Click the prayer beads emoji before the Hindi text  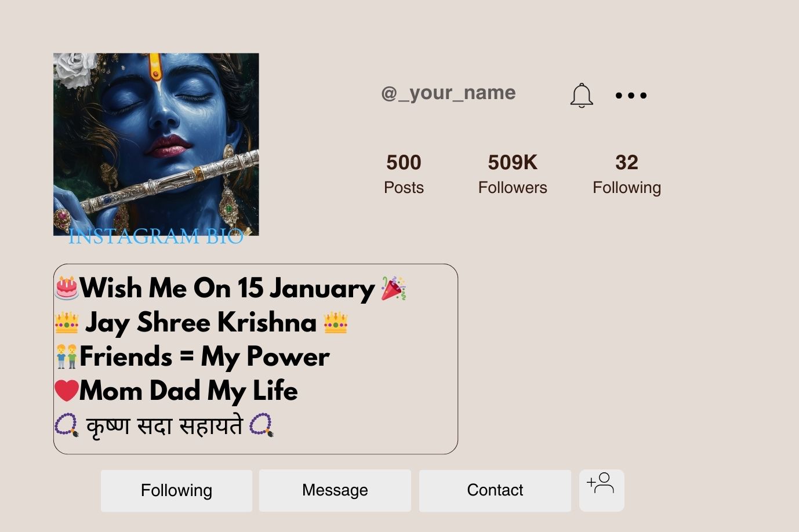pos(66,425)
